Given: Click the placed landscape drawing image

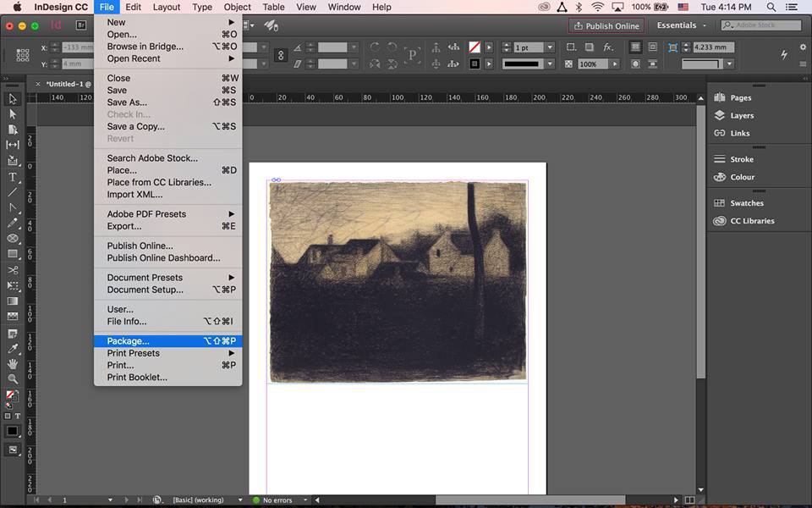Looking at the screenshot, I should pyautogui.click(x=398, y=281).
